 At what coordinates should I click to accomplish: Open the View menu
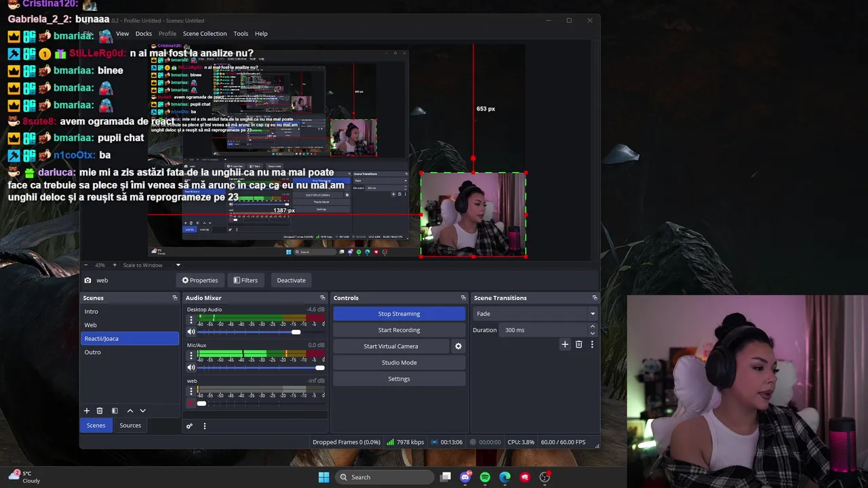pos(122,33)
